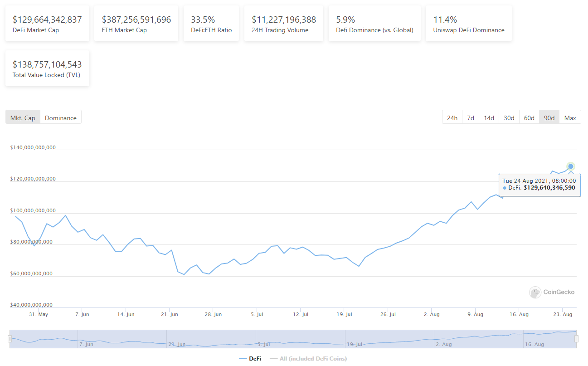588x366 pixels.
Task: Select the 90d time range
Action: [549, 117]
